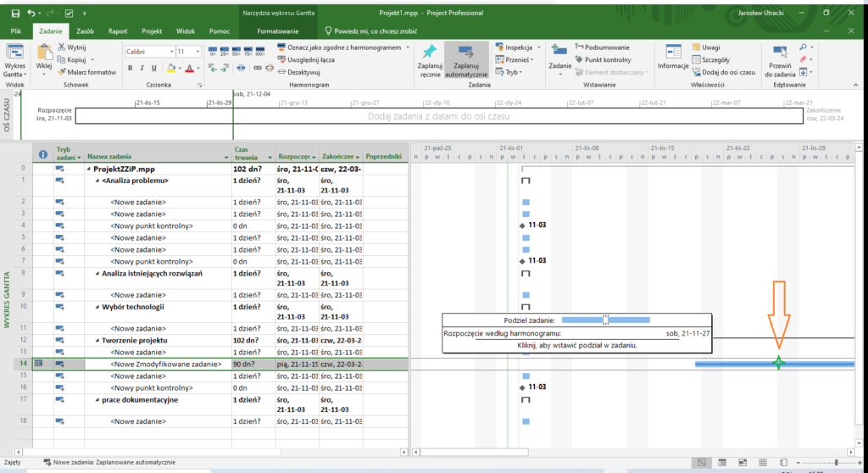The width and height of the screenshot is (868, 473).
Task: Toggle italic text formatting
Action: 143,69
